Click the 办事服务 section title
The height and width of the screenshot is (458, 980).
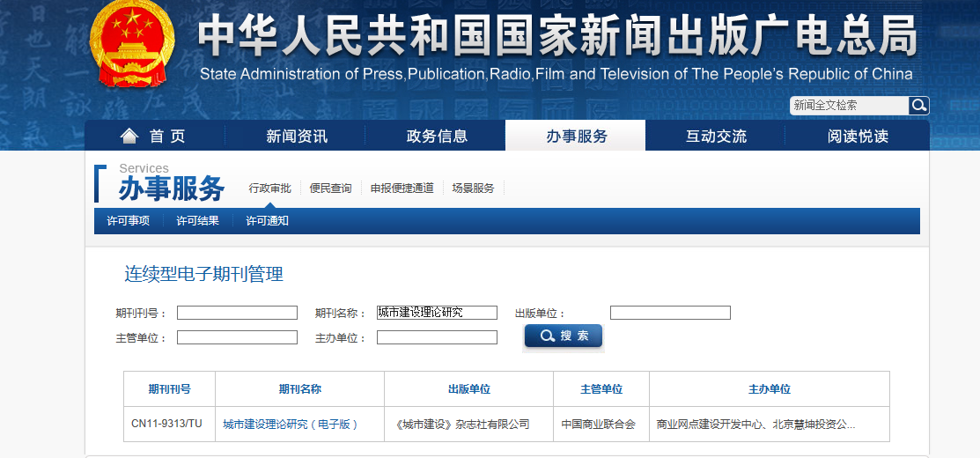point(171,188)
